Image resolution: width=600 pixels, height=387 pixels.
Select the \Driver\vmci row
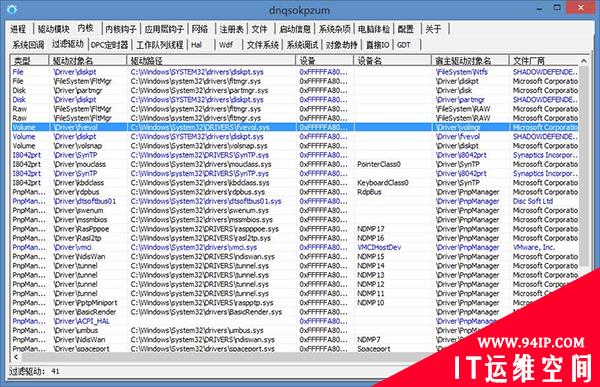tap(295, 247)
